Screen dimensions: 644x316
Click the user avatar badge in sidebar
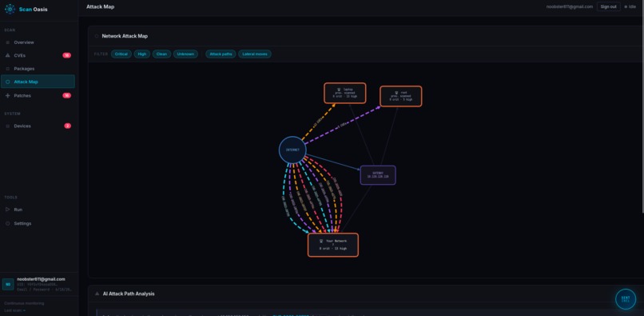(x=8, y=284)
